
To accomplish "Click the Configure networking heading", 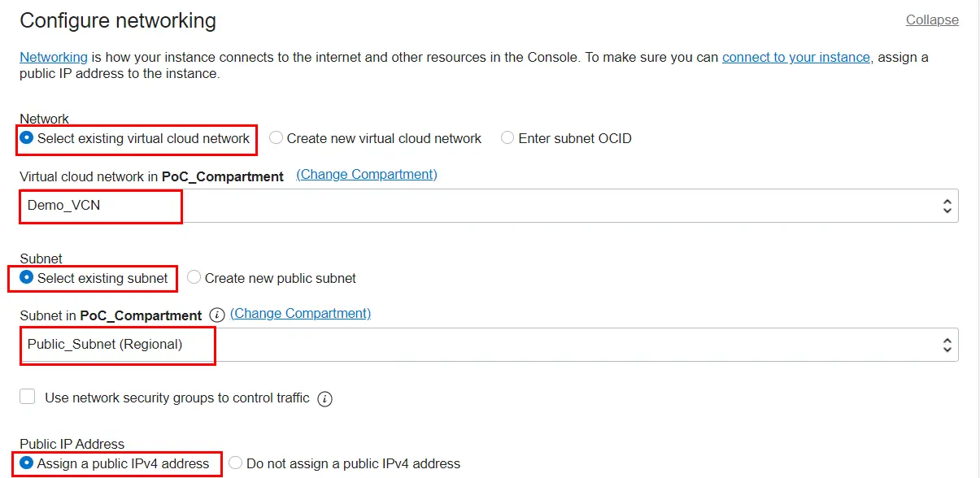I will click(118, 20).
